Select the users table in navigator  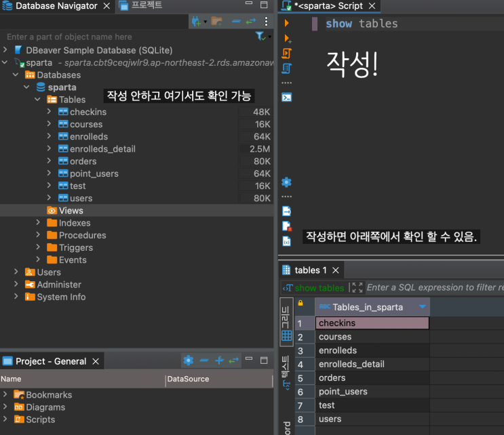coord(81,198)
